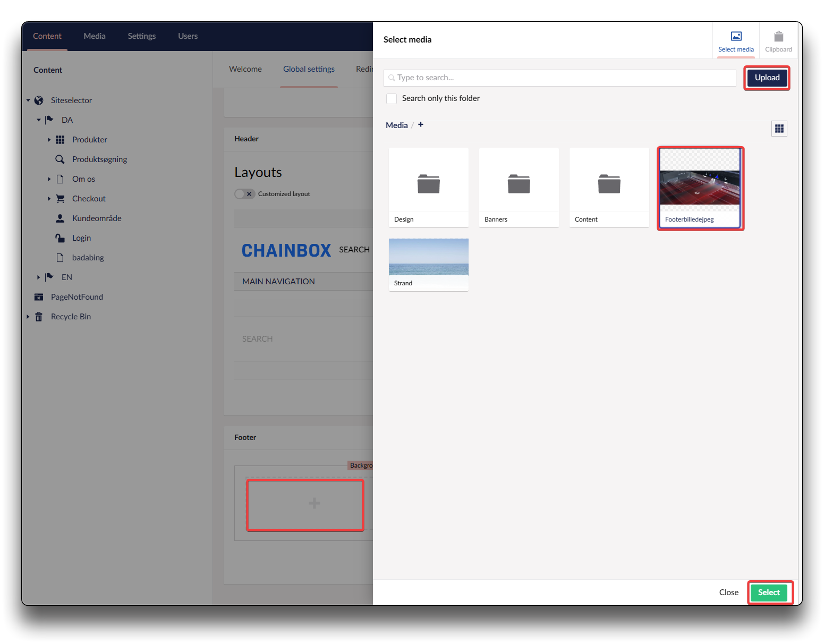Expand the EN language node

(x=38, y=277)
